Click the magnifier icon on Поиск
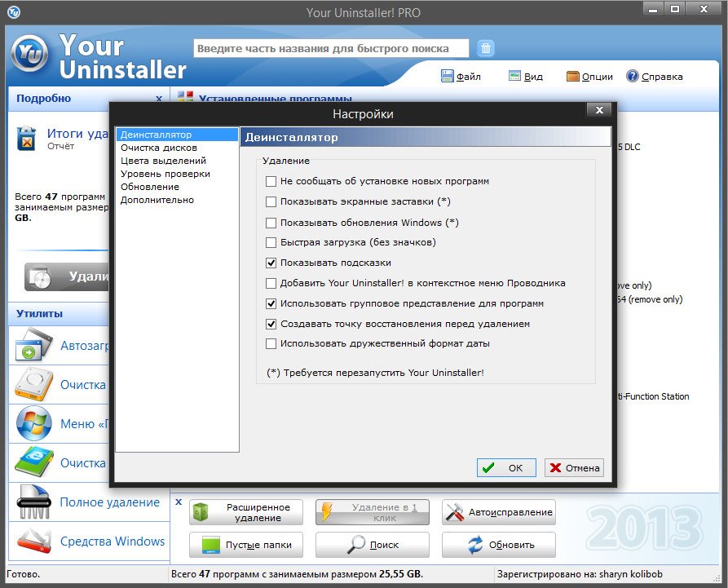Viewport: 728px width, 588px height. 356,545
